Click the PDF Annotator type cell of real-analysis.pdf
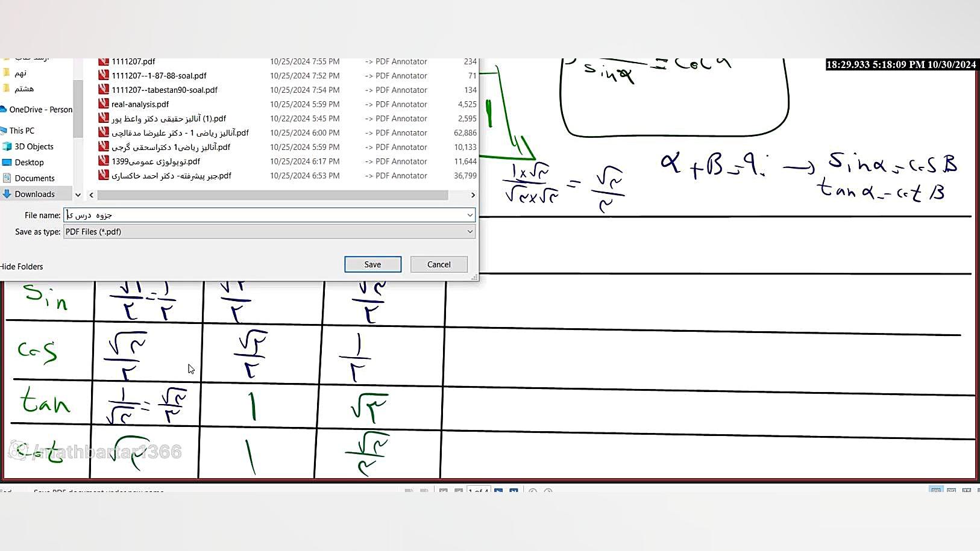This screenshot has width=980, height=551. pos(396,104)
